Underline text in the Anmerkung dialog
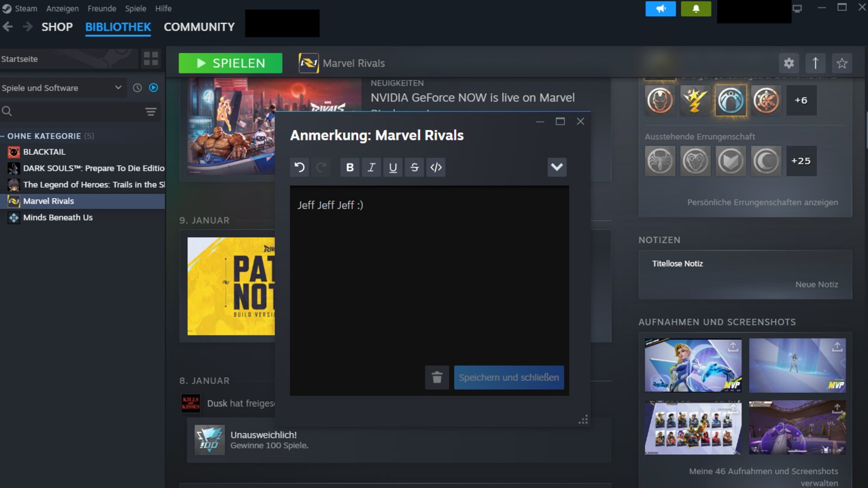 coord(393,167)
